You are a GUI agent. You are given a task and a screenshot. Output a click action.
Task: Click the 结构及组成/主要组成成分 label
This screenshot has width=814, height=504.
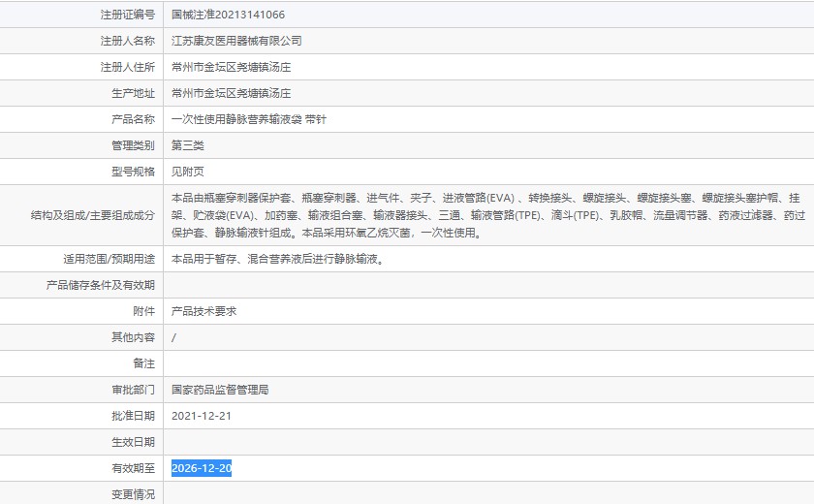tap(93, 215)
